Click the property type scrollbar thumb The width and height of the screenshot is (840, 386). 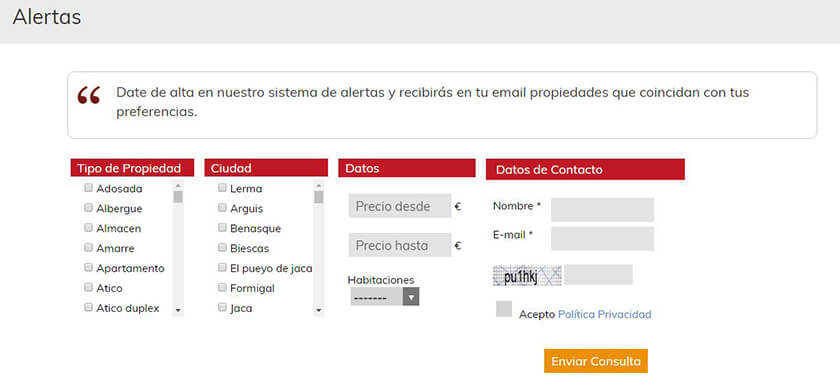178,196
